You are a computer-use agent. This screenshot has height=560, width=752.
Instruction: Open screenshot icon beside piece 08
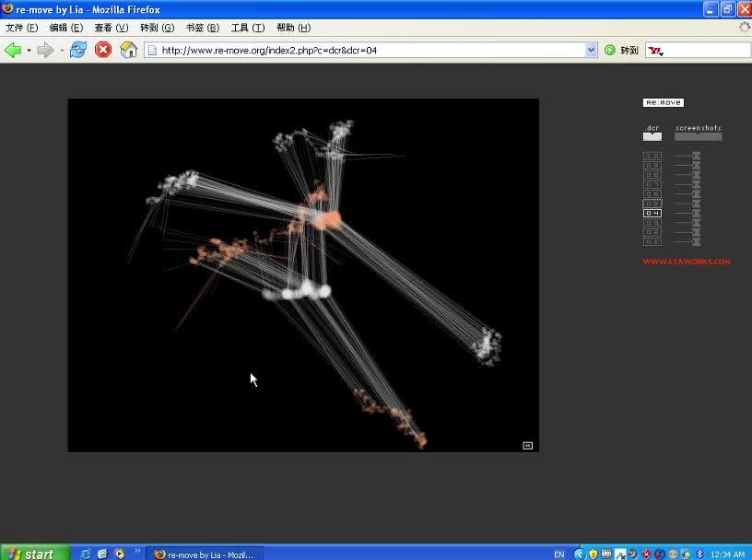coord(697,175)
